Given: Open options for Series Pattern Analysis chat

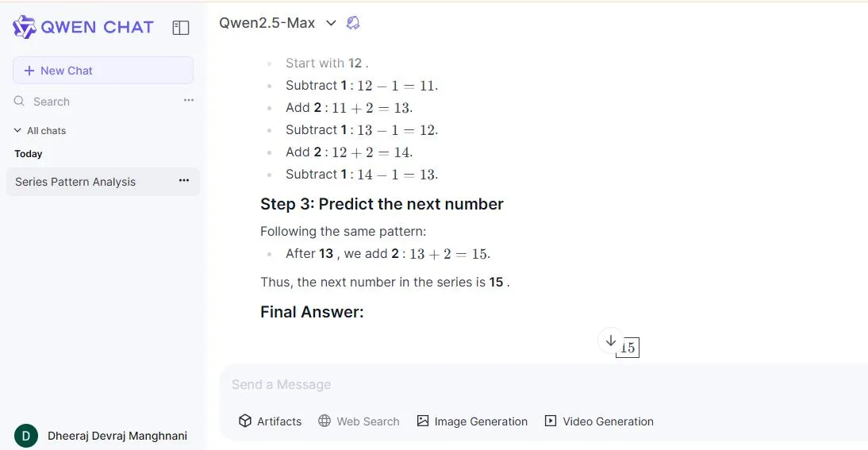Looking at the screenshot, I should [184, 181].
